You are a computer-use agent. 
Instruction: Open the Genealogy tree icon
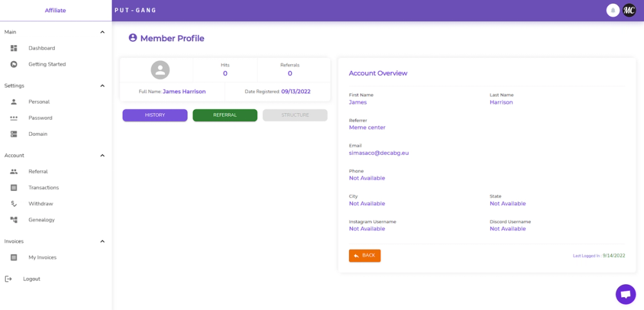pyautogui.click(x=14, y=220)
